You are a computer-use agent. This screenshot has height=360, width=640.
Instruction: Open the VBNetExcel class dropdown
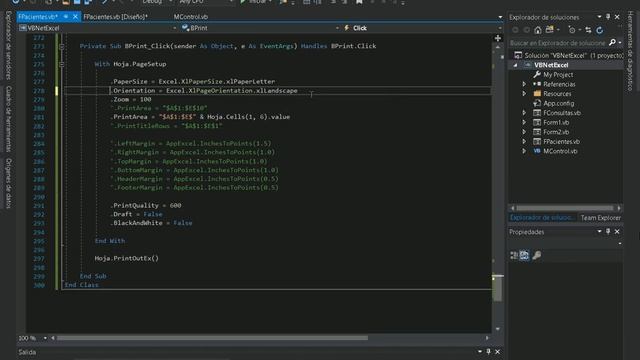pos(175,28)
